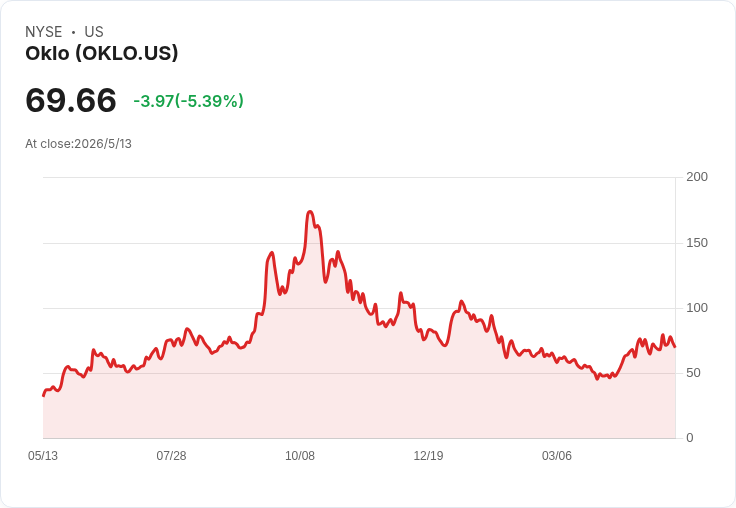Click the 200 y-axis label
Viewport: 736px width, 508px height.
tap(697, 177)
